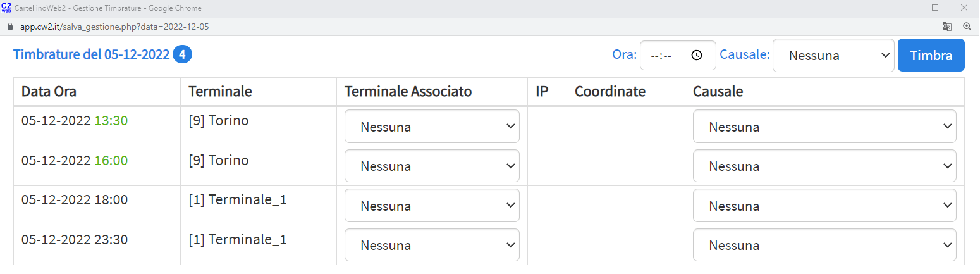Click the green 16:00 timestamp
This screenshot has height=274, width=980.
(111, 161)
